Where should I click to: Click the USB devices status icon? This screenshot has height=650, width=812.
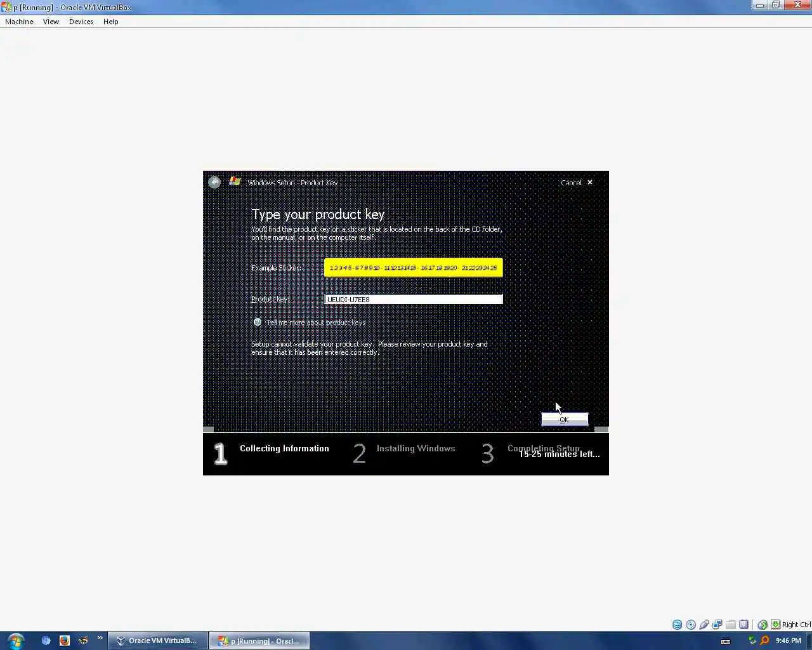704,625
